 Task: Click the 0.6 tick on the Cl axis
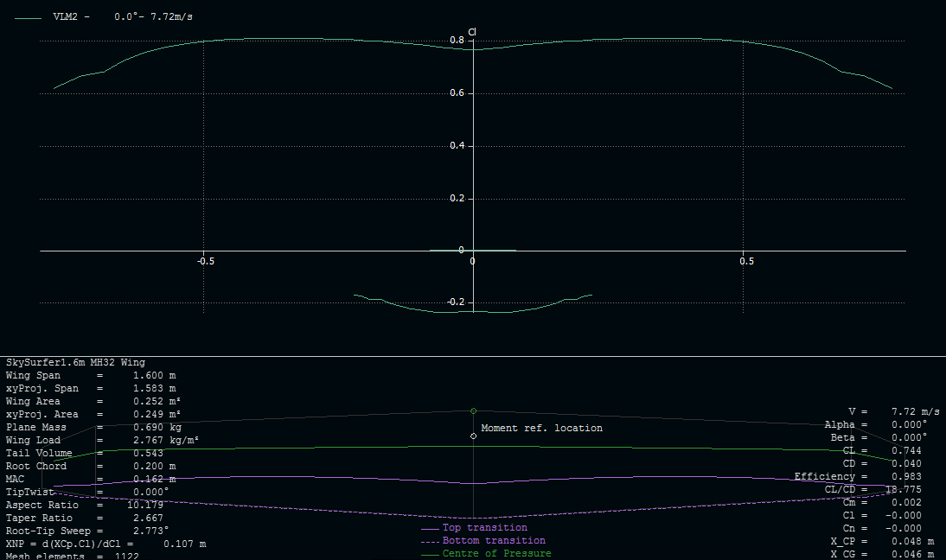[459, 93]
